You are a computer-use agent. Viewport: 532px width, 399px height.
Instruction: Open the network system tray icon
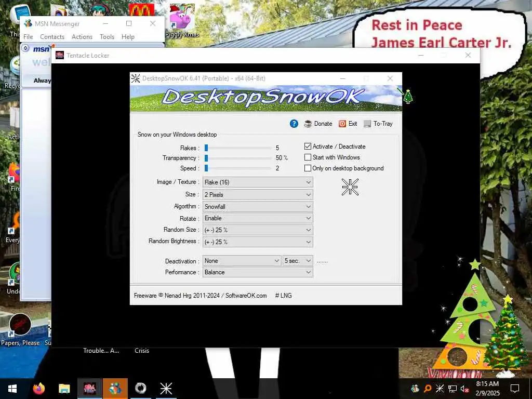point(453,389)
